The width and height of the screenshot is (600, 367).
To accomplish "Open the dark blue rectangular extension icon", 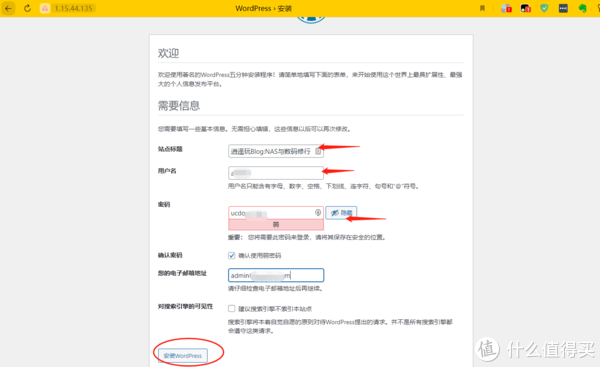I will click(x=563, y=8).
